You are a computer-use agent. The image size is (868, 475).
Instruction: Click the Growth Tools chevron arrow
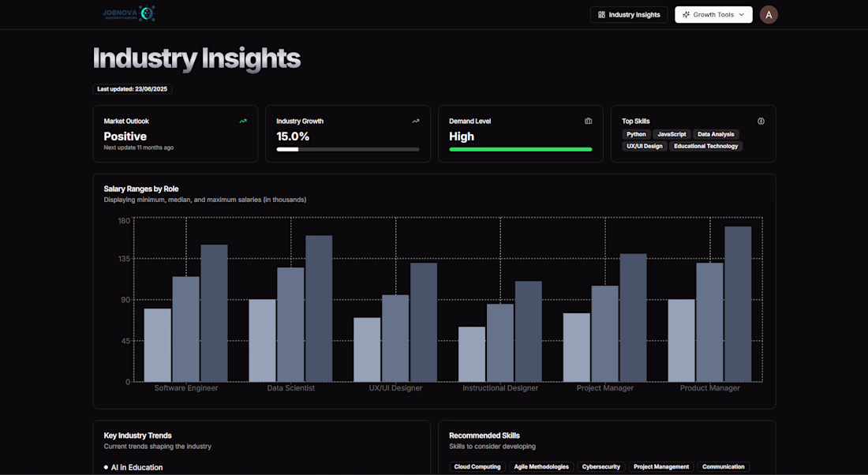(741, 15)
